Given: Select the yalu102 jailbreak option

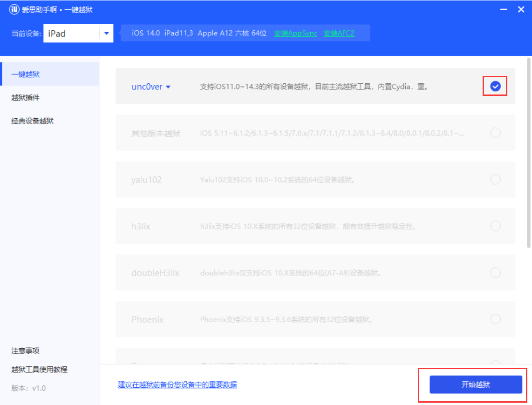Looking at the screenshot, I should (495, 179).
